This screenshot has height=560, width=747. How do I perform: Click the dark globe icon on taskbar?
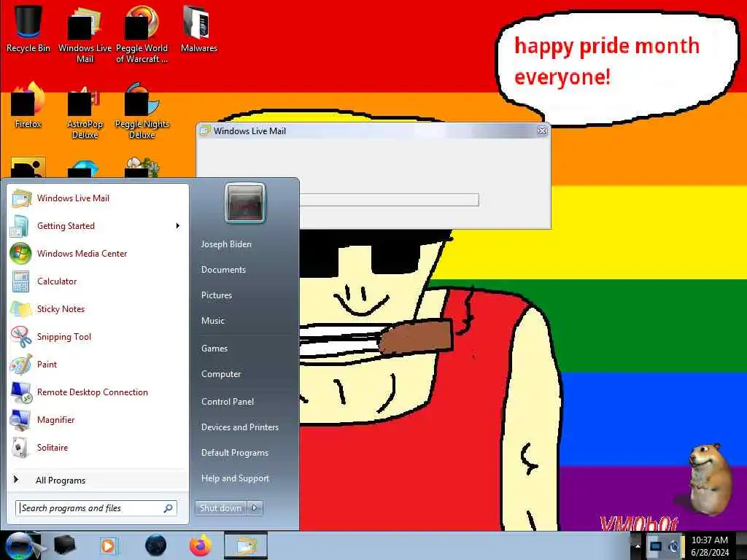[155, 545]
